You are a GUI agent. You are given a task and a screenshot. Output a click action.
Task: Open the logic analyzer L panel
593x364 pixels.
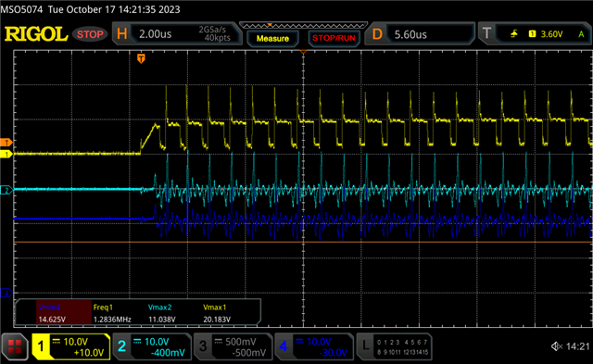pos(394,346)
